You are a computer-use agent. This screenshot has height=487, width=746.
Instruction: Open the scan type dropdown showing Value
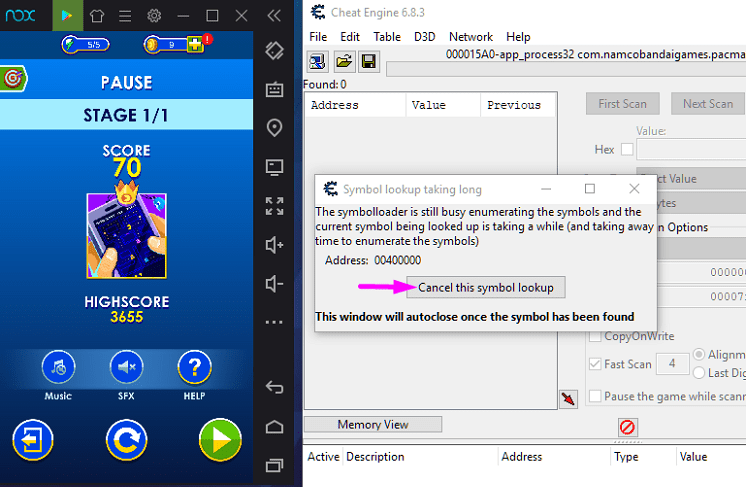click(701, 179)
